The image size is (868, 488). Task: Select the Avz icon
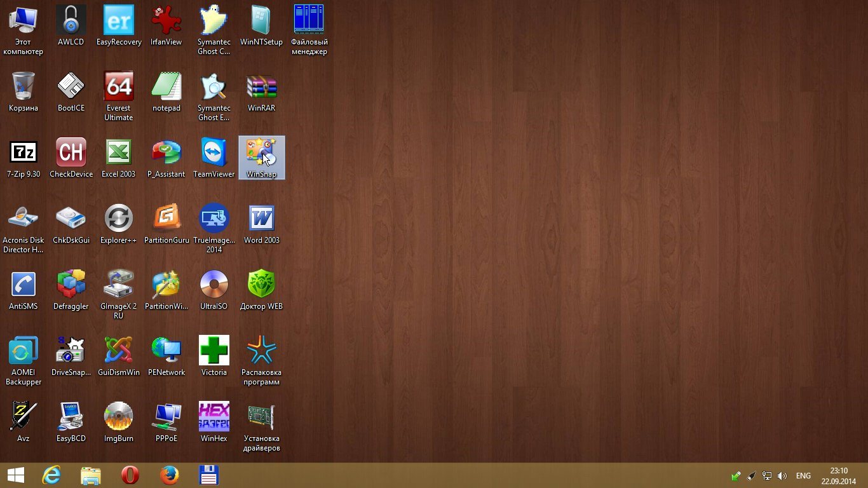pos(24,422)
